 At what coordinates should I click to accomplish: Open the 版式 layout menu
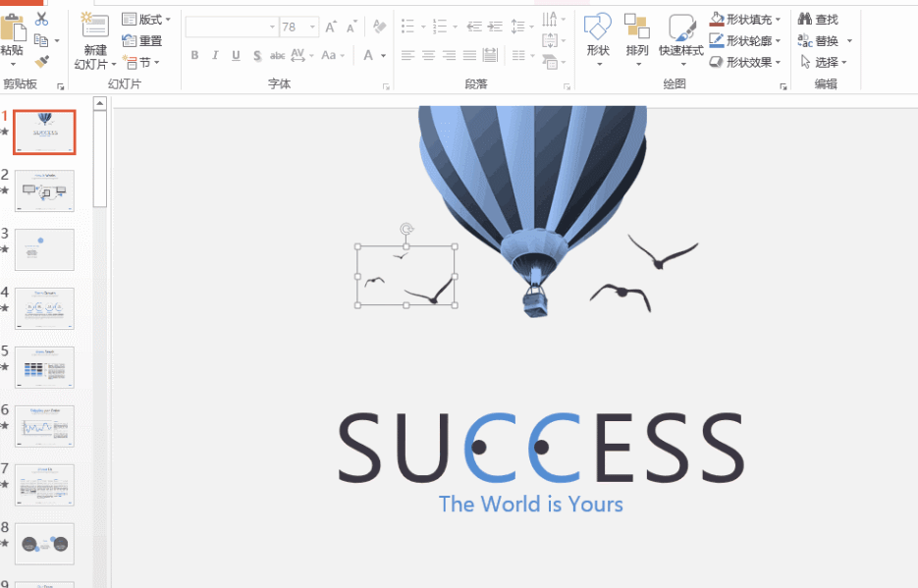coord(146,20)
